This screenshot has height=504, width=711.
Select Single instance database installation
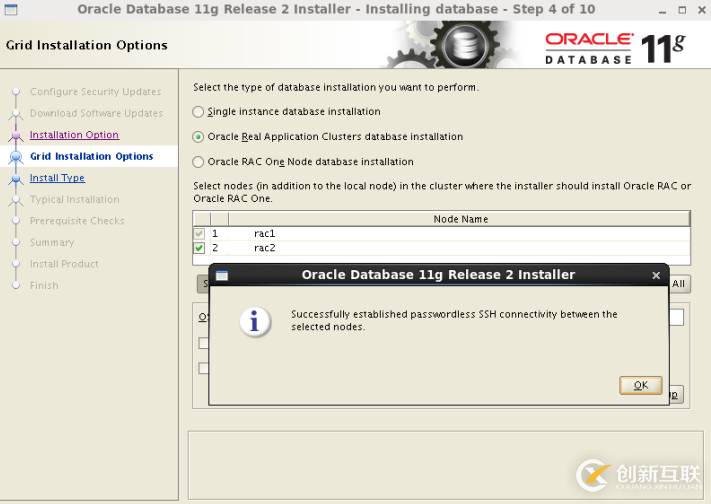pyautogui.click(x=198, y=112)
